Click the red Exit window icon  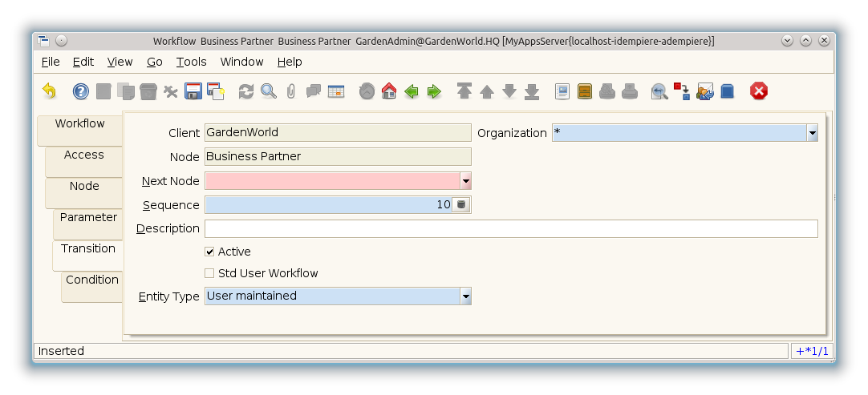click(758, 91)
